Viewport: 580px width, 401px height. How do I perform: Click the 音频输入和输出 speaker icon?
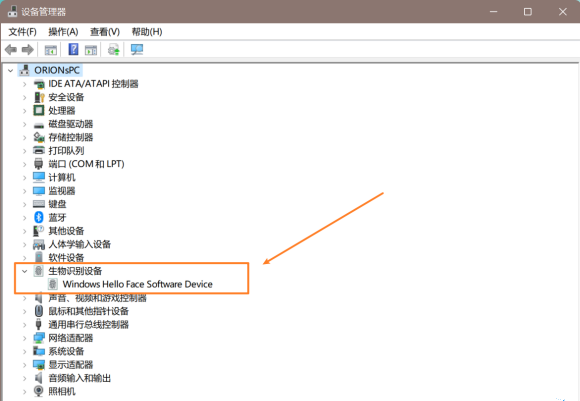39,378
